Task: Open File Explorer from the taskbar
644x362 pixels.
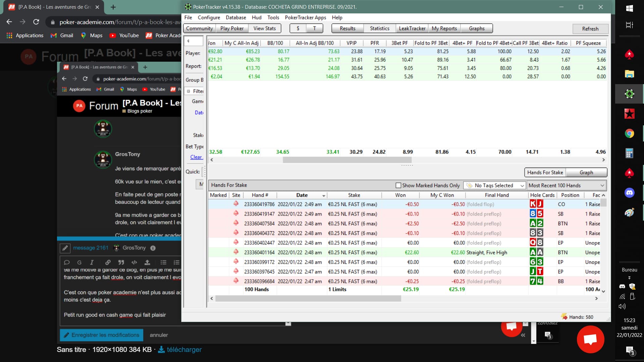Action: tap(629, 74)
